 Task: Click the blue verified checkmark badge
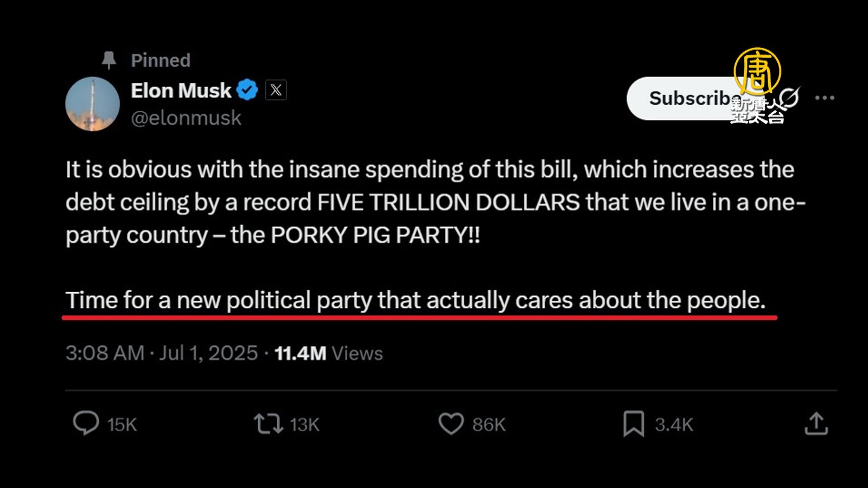tap(247, 90)
